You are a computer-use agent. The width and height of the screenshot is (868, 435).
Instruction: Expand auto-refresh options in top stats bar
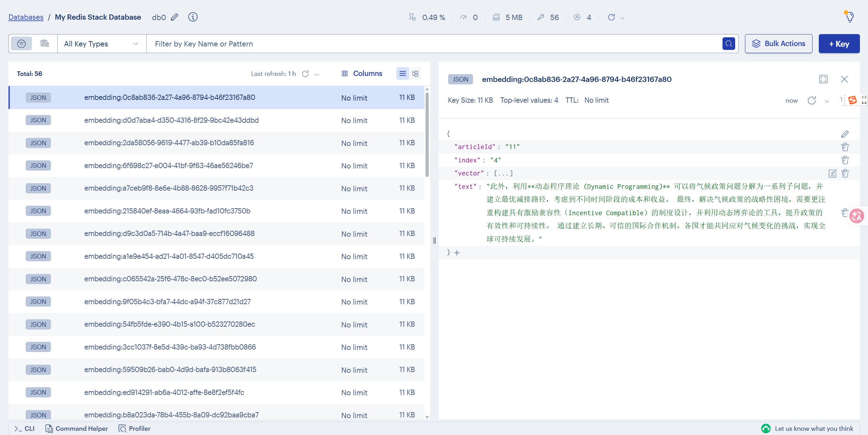622,18
